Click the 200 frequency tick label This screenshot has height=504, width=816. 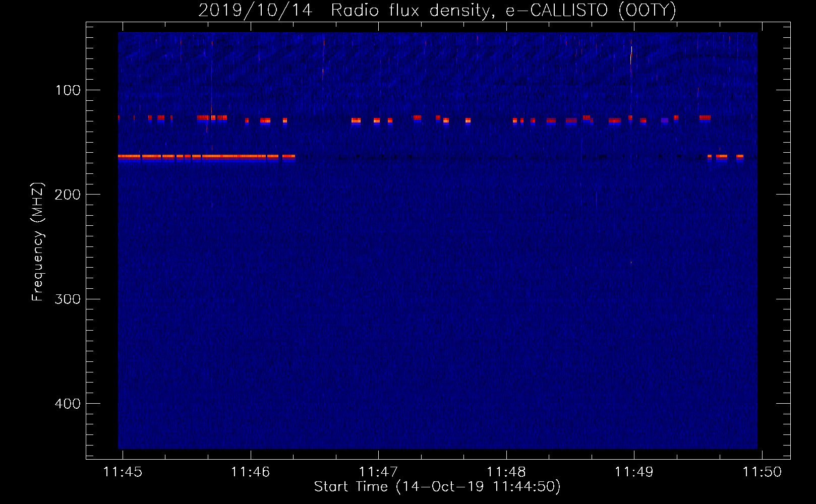(68, 195)
